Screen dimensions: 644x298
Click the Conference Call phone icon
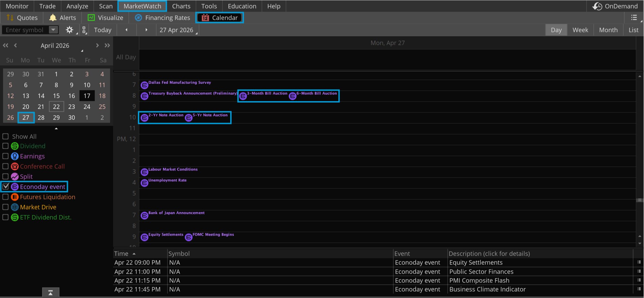pyautogui.click(x=15, y=166)
